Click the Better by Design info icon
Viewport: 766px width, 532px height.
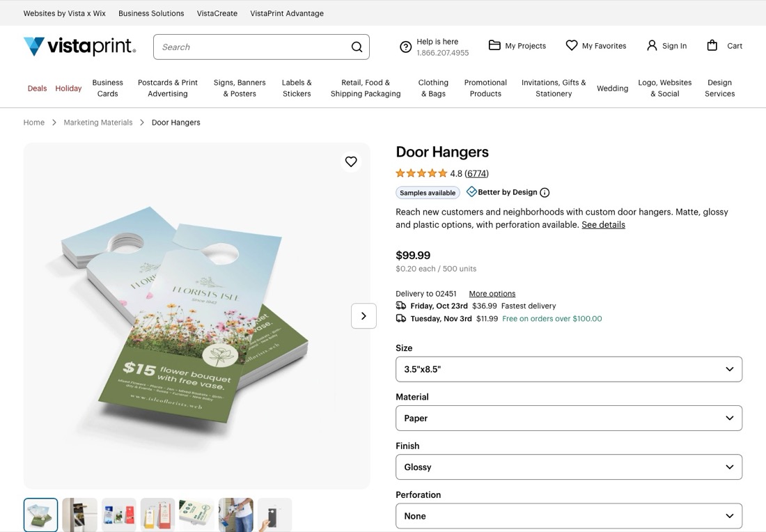click(x=545, y=192)
